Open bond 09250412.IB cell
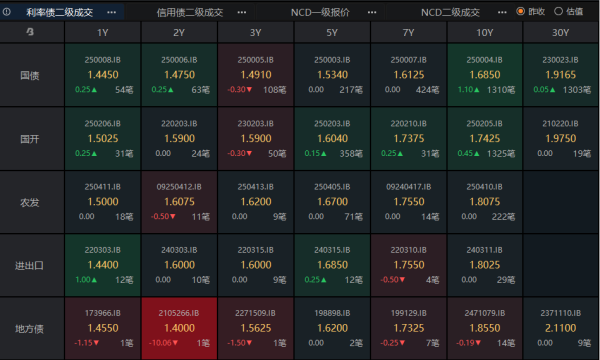Image resolution: width=600 pixels, height=360 pixels. [x=179, y=202]
